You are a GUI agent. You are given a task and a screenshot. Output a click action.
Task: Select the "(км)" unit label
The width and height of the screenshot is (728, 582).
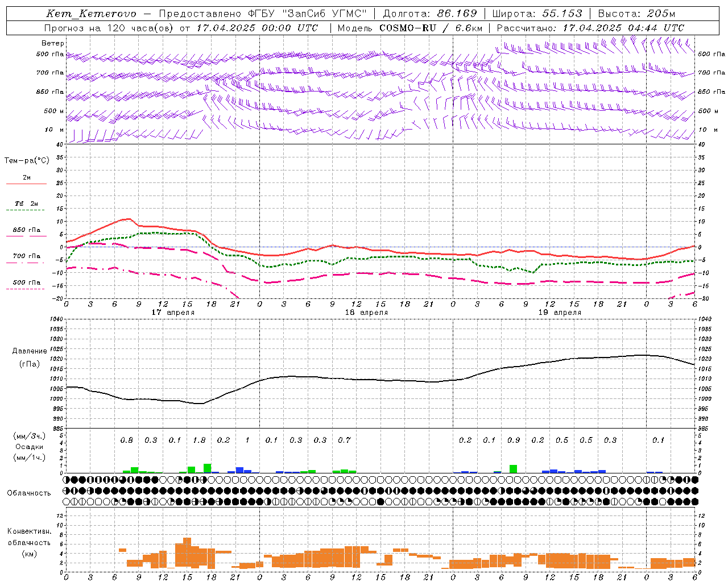(x=29, y=554)
